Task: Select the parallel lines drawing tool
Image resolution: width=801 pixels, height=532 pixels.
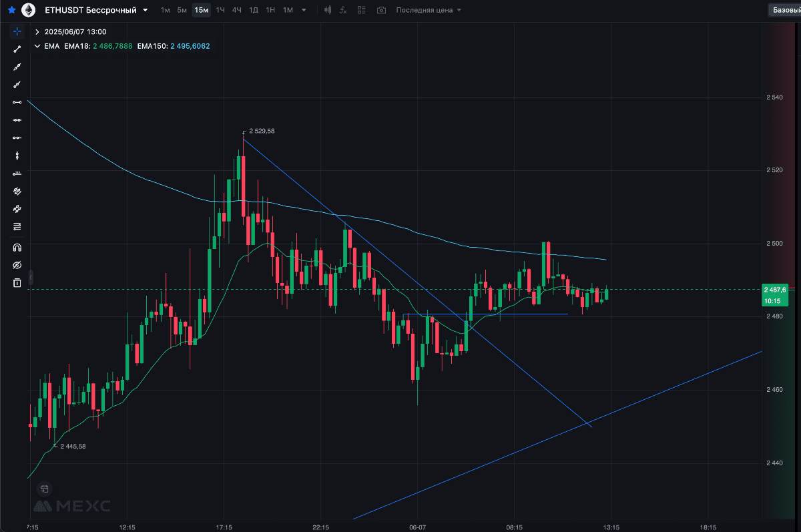Action: 17,209
